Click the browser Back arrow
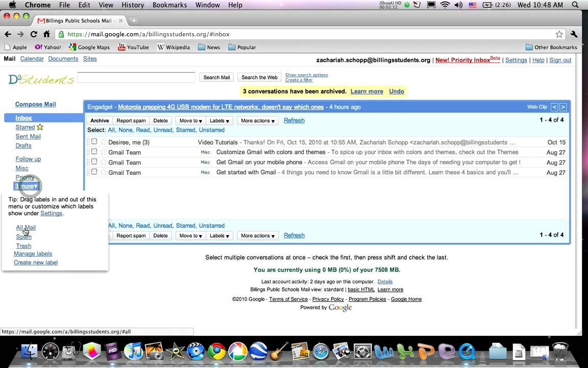 click(x=8, y=34)
